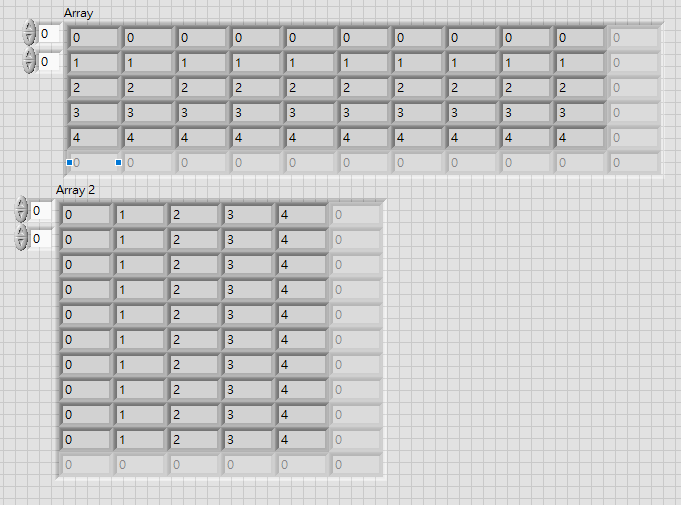Click the increment arrow of Array 2's column index
This screenshot has width=681, height=505.
[x=21, y=232]
